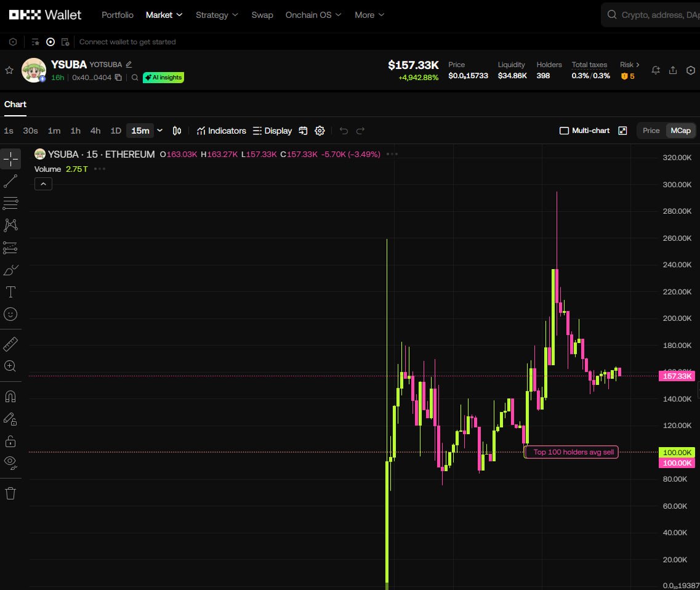The image size is (700, 590).
Task: Click the circled dot icon in wallet bar
Action: [50, 42]
